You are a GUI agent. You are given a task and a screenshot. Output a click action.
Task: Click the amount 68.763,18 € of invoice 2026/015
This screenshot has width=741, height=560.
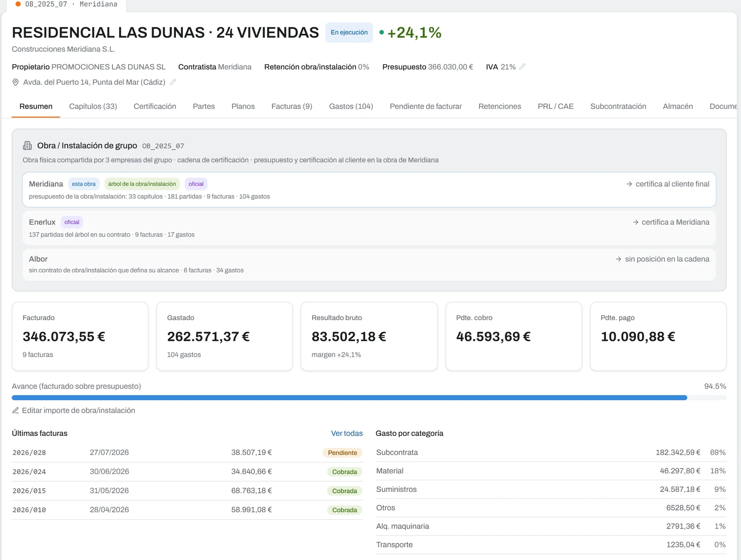(x=251, y=491)
